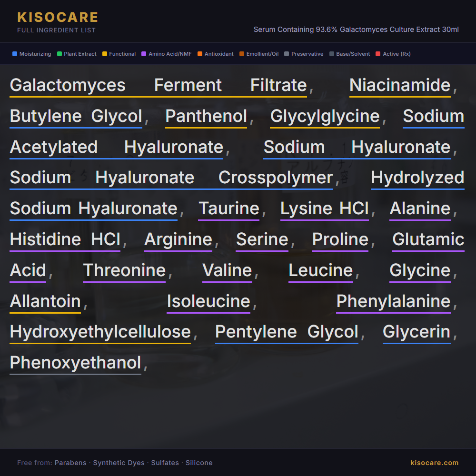Select the Antioxidant legend label

pos(219,54)
